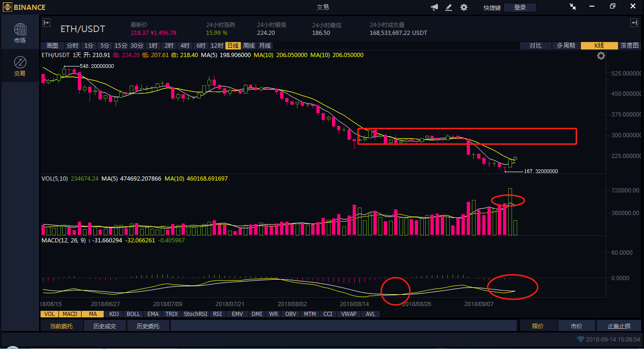This screenshot has width=644, height=349.
Task: Open the 多周期 multi-period tab
Action: [x=566, y=46]
